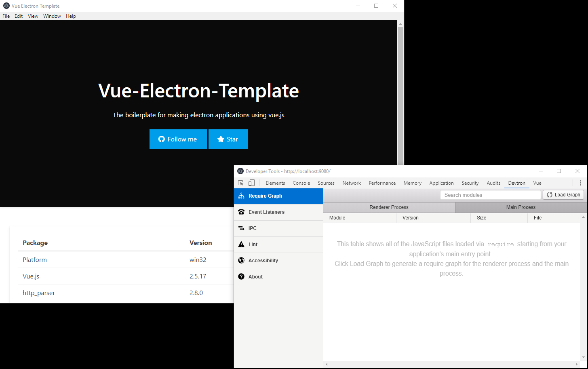Click the Size column header

tap(499, 218)
